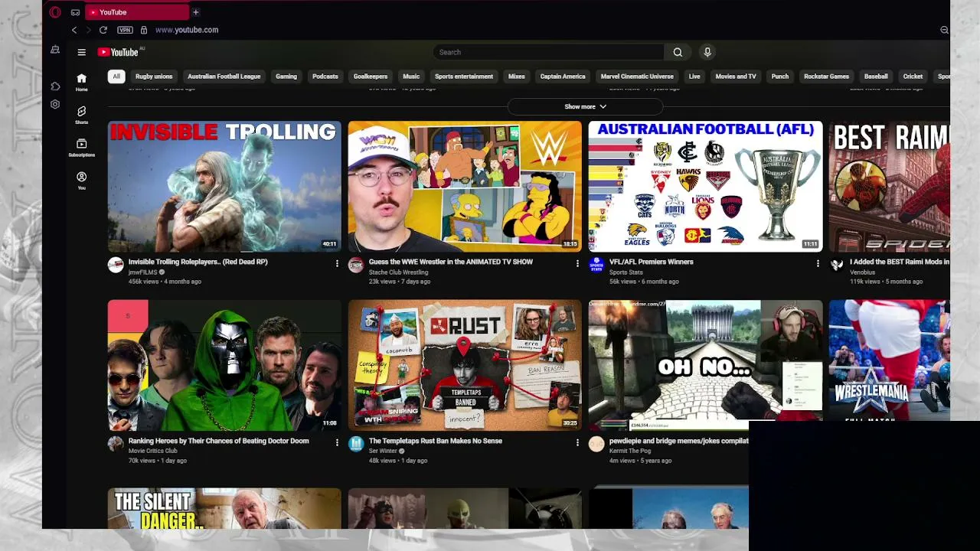Open the You section in sidebar
The width and height of the screenshot is (980, 551).
click(x=82, y=181)
